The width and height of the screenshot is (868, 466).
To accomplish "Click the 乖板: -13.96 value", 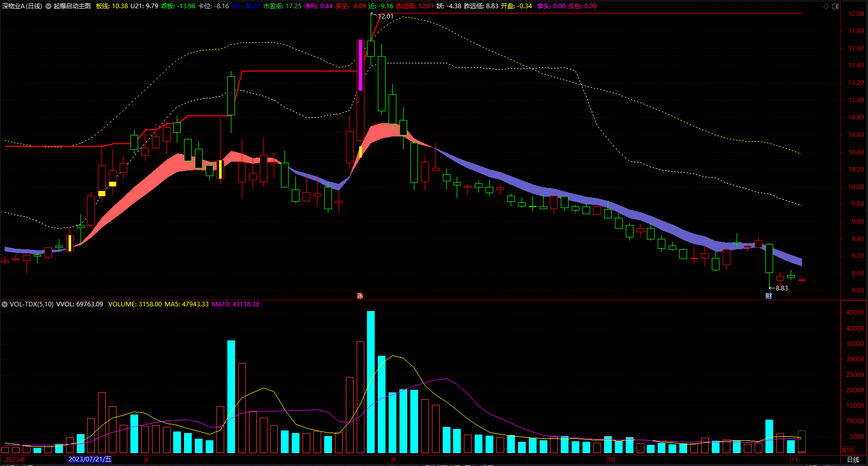I will (x=178, y=6).
